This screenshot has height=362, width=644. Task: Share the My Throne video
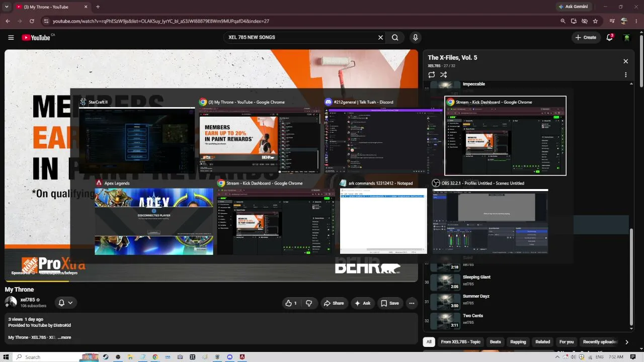pos(334,303)
